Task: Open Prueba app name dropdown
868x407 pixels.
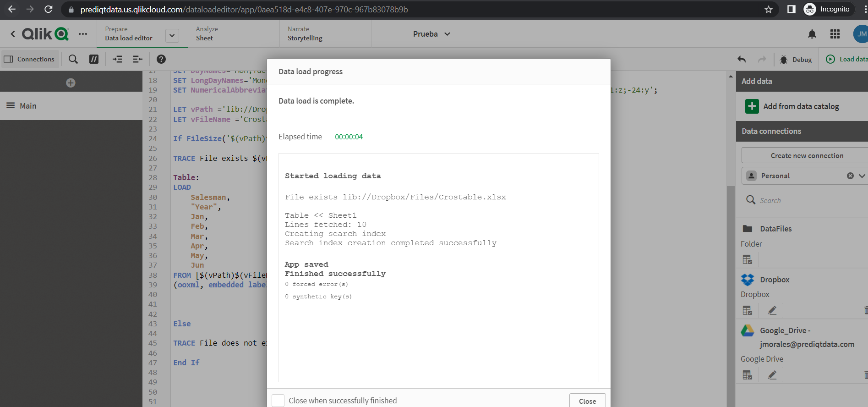Action: [431, 34]
